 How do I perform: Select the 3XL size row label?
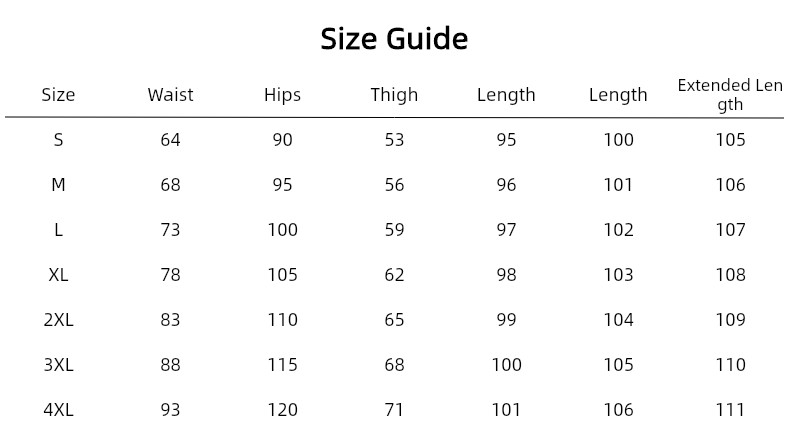[58, 365]
